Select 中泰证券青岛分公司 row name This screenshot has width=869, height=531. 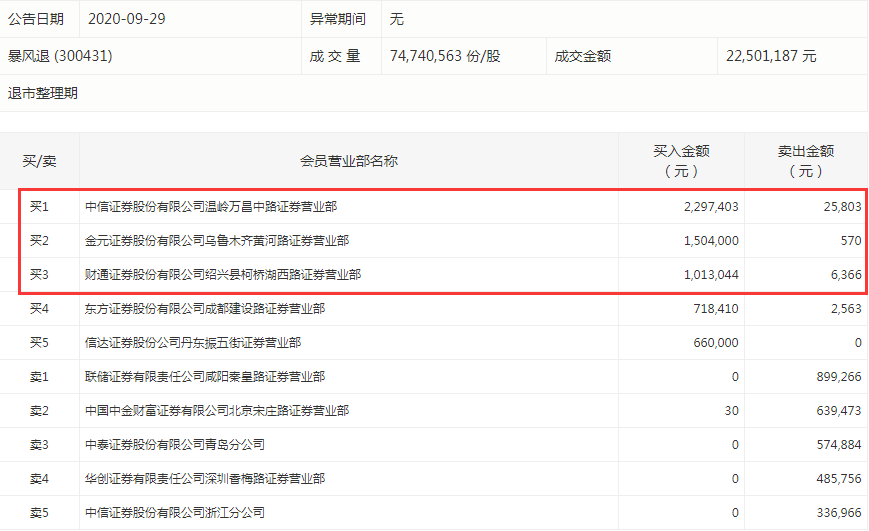[x=175, y=445]
